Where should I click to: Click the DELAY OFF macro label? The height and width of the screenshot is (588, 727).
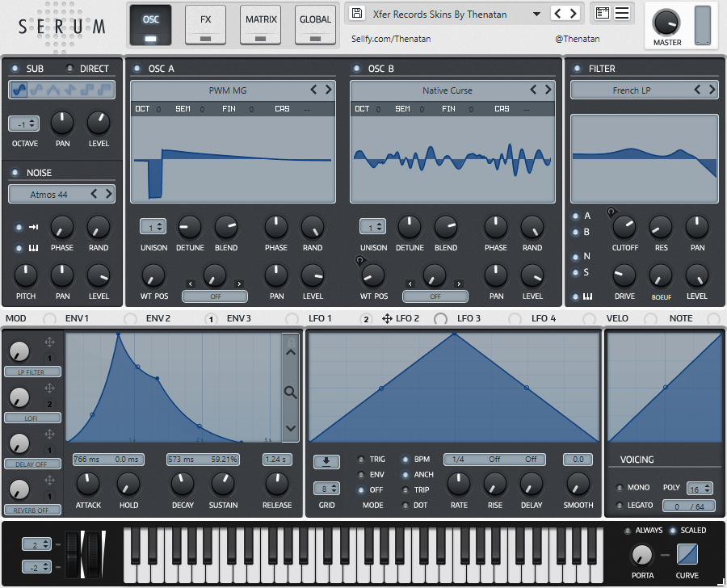[x=32, y=464]
